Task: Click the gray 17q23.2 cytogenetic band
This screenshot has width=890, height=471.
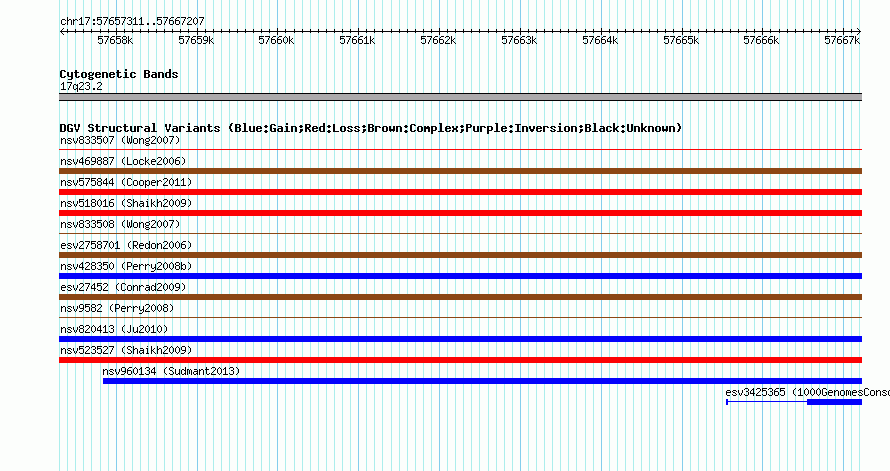Action: (x=460, y=97)
